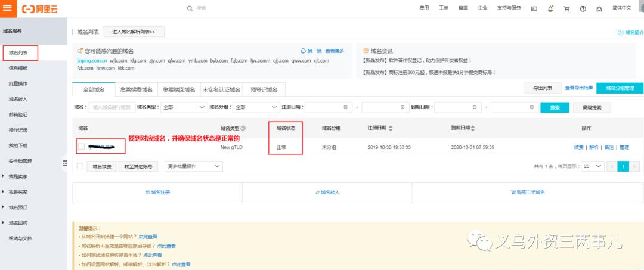Screen dimensions: 644x270
Task: Open the shopping cart icon
Action: [567, 8]
